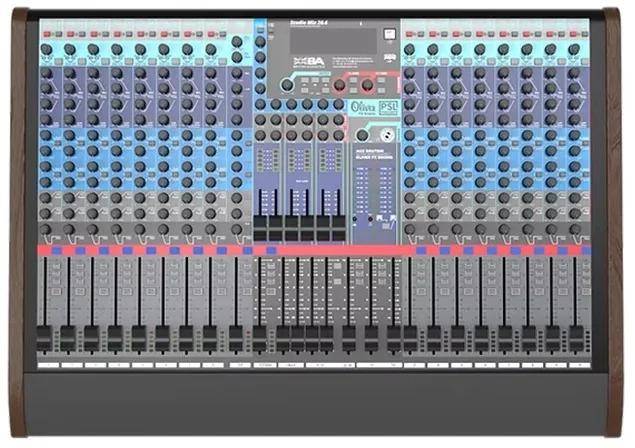Click the rightmost white label strip at bottom

coord(579,365)
